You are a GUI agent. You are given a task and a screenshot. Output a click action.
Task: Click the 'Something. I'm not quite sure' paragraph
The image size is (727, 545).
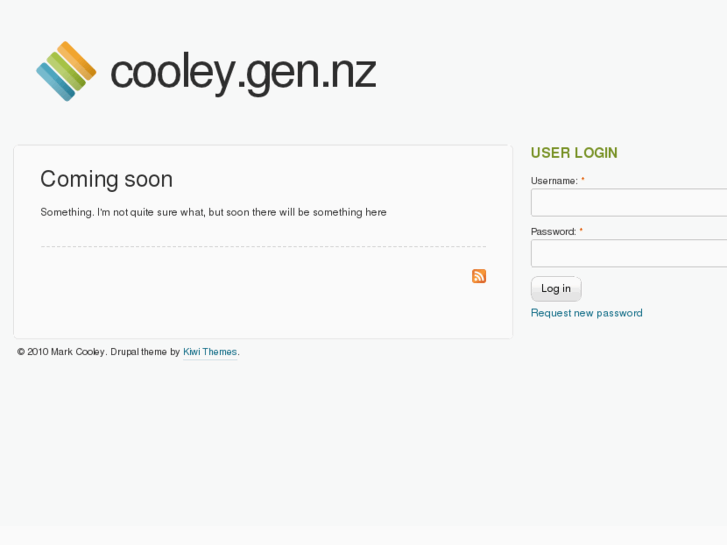pos(213,212)
